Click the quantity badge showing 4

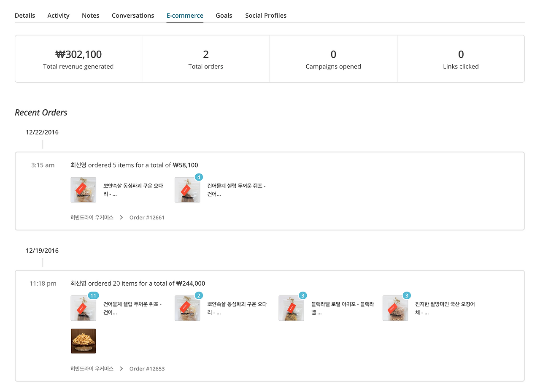coord(199,177)
